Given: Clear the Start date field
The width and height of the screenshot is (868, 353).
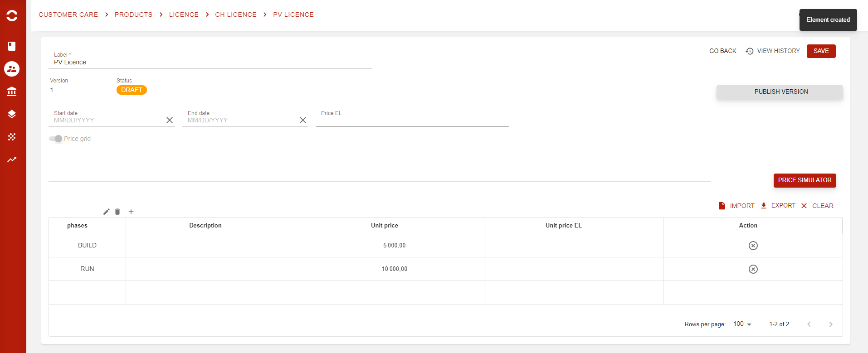Looking at the screenshot, I should (170, 120).
